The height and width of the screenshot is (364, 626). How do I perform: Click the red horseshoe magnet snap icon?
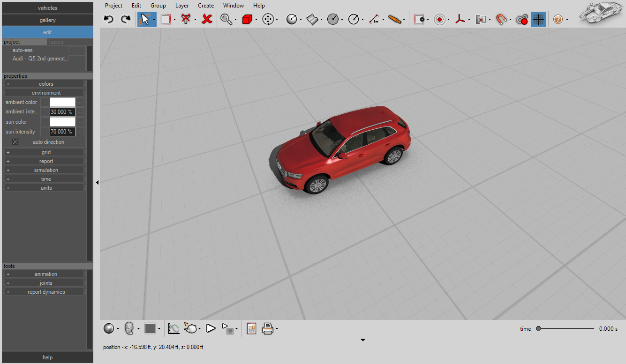(501, 19)
